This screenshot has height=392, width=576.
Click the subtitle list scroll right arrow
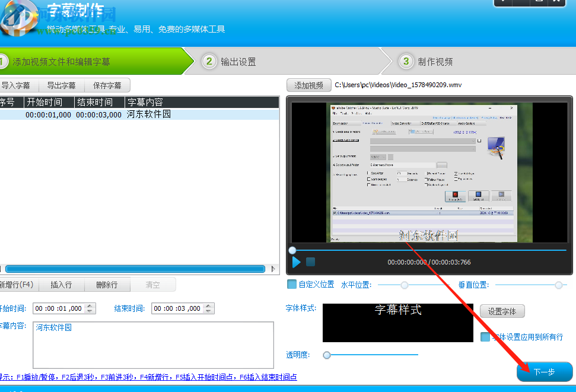(x=273, y=269)
